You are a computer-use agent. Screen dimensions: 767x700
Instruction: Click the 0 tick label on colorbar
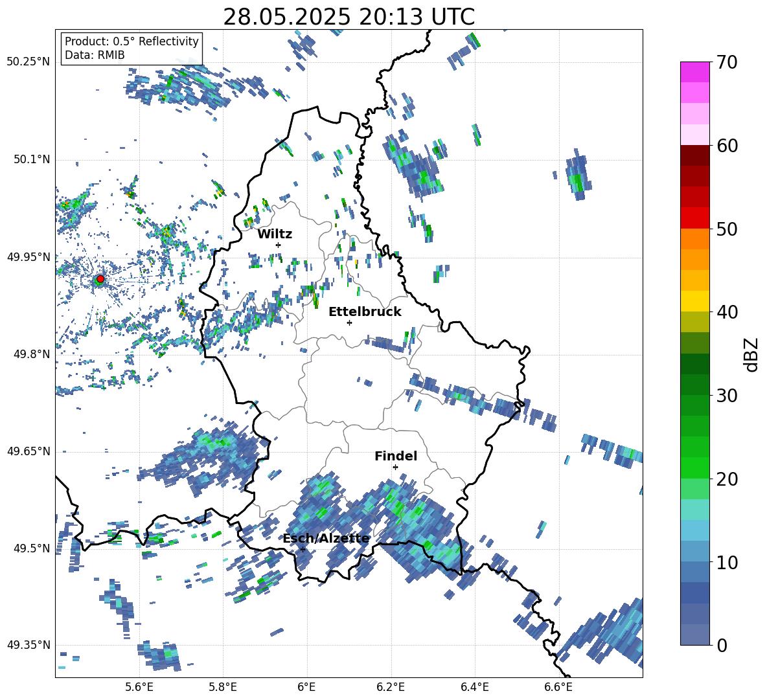(722, 645)
